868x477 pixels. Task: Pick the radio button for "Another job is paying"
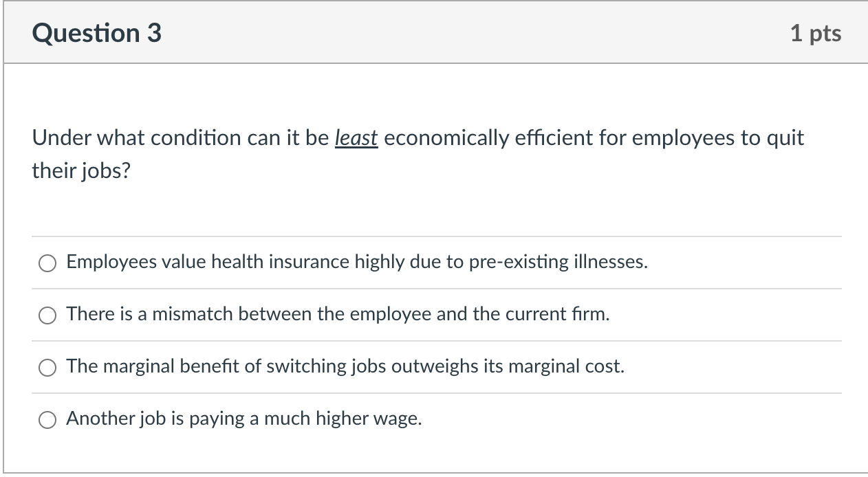pos(47,420)
